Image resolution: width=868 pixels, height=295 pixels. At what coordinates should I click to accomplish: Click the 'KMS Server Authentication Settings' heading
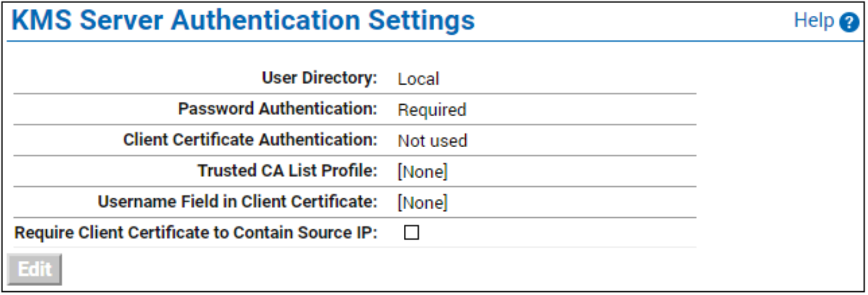pyautogui.click(x=243, y=21)
